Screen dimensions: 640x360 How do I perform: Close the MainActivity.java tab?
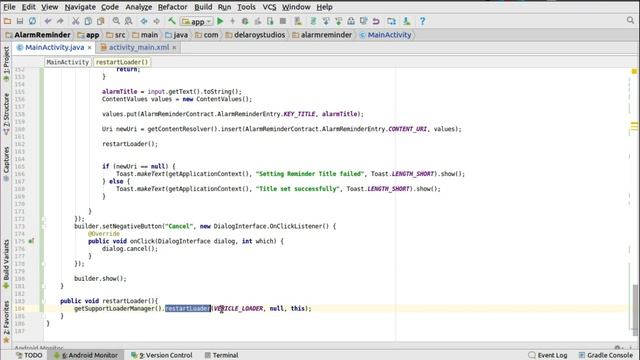89,48
